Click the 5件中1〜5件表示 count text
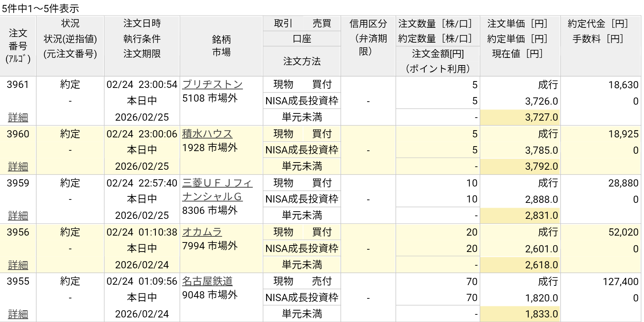Viewport: 644px width, 322px height. coord(40,8)
